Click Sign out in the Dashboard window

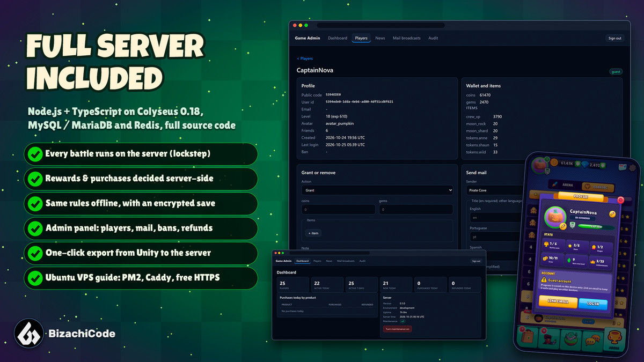476,261
